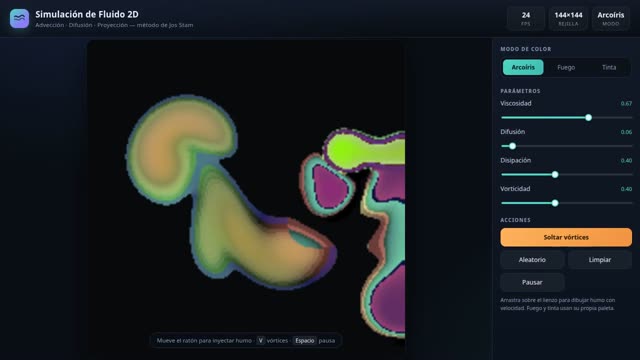This screenshot has height=360, width=640.
Task: Click the Soltar vórtices button
Action: pyautogui.click(x=566, y=237)
